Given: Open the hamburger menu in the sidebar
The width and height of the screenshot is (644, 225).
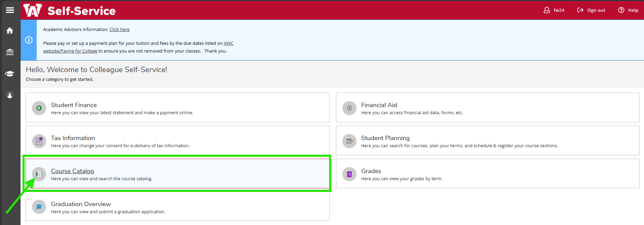Looking at the screenshot, I should click(x=10, y=10).
